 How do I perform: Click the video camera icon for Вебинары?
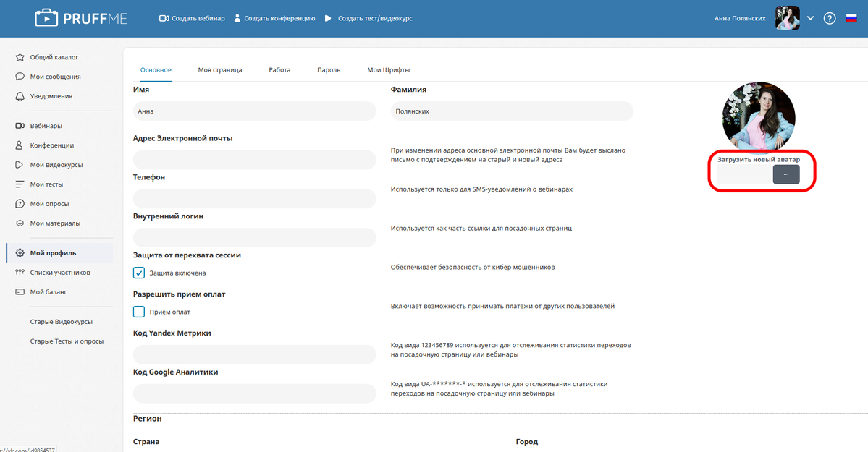(20, 126)
